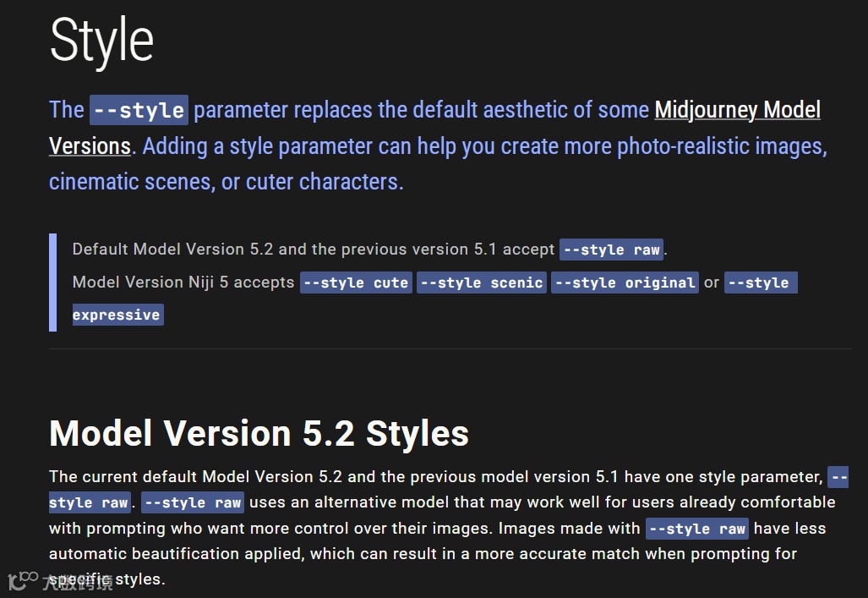This screenshot has height=598, width=868.
Task: Click the --style code tag in intro
Action: [139, 110]
